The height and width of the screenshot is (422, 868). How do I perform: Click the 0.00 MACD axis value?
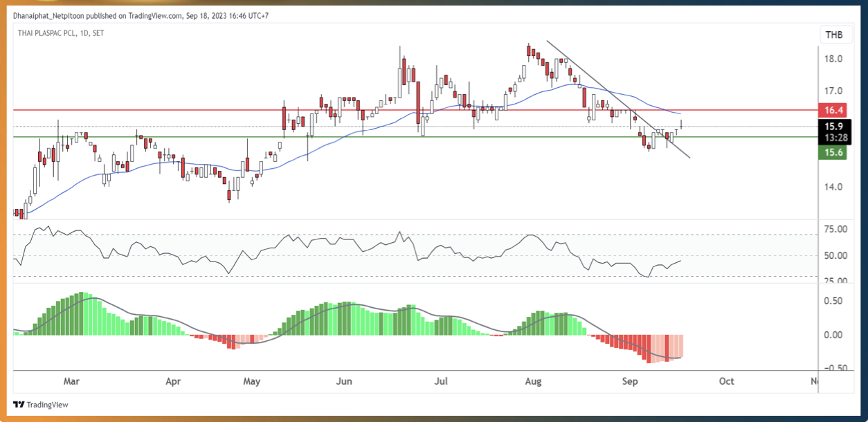[x=834, y=335]
